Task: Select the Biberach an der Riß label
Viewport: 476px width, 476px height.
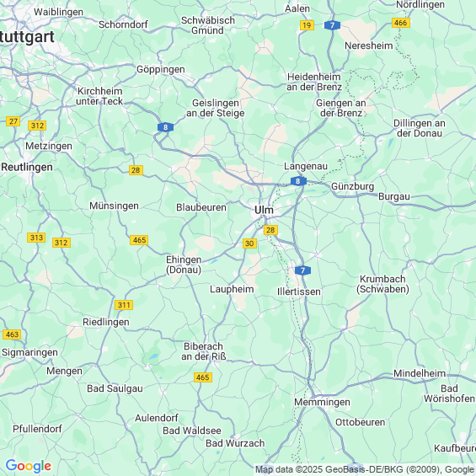Action: (204, 351)
